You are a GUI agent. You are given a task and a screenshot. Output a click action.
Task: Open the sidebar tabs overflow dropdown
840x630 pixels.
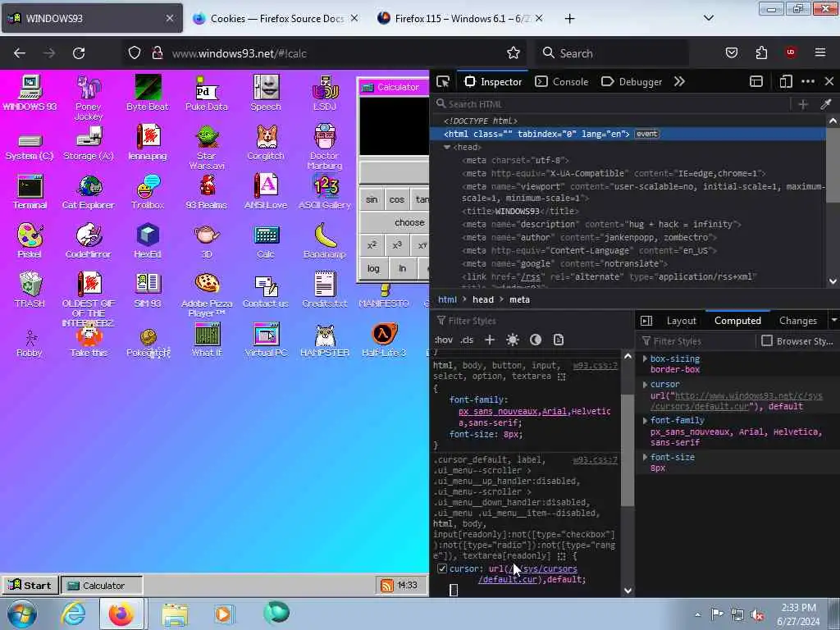point(833,321)
